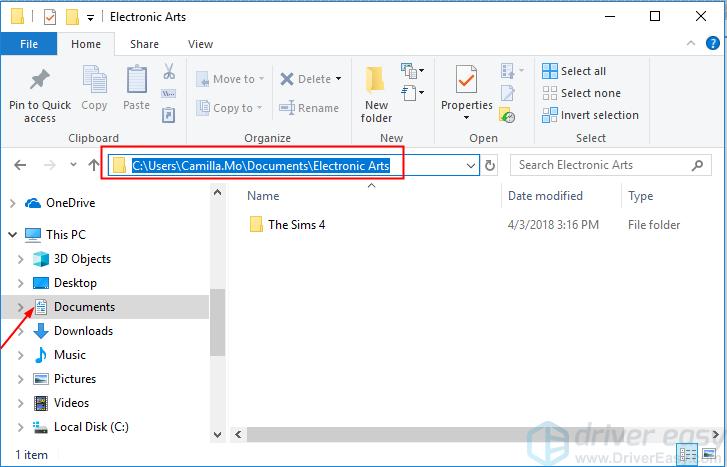Go Forward with the right arrow
Viewport: 727px width, 467px height.
(x=50, y=165)
